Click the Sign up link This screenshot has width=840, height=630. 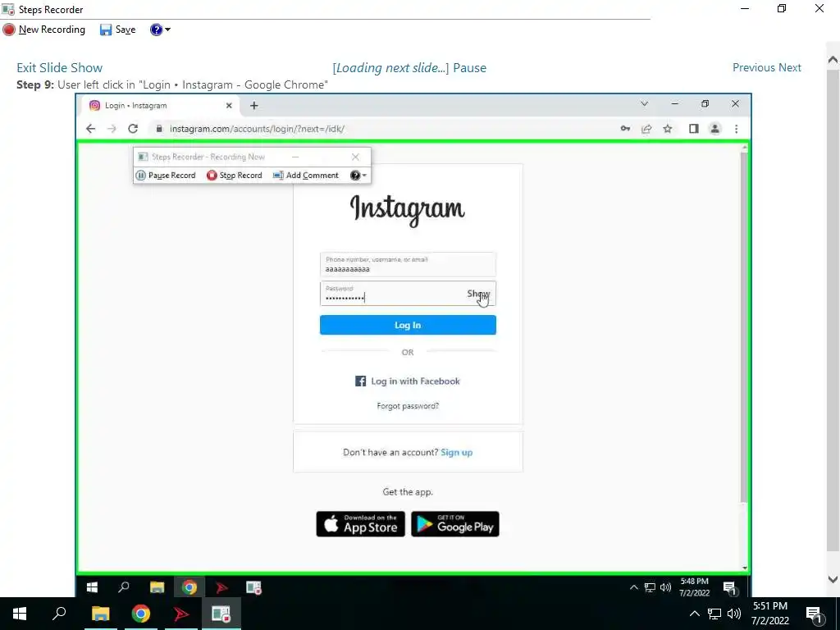tap(456, 452)
